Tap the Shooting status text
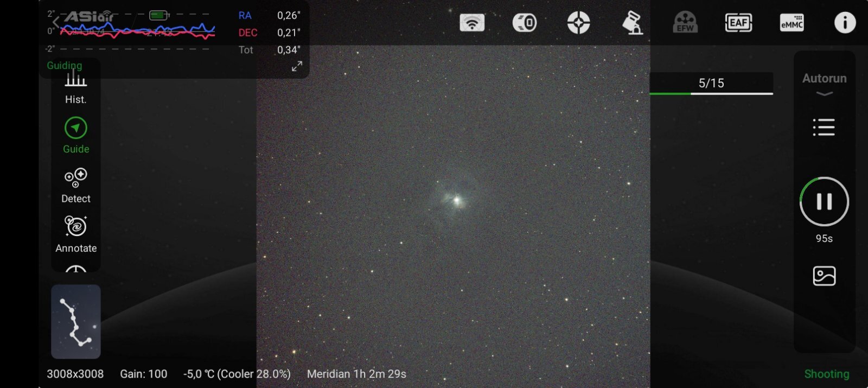 tap(827, 374)
